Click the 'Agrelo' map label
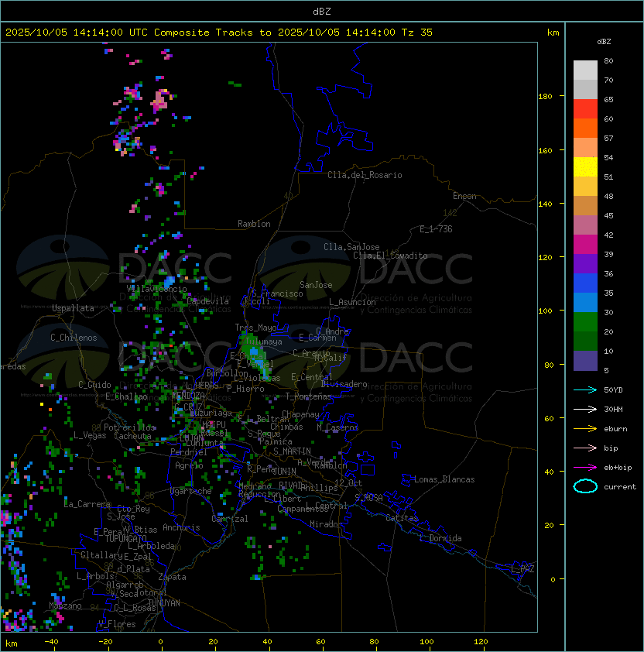 [189, 465]
